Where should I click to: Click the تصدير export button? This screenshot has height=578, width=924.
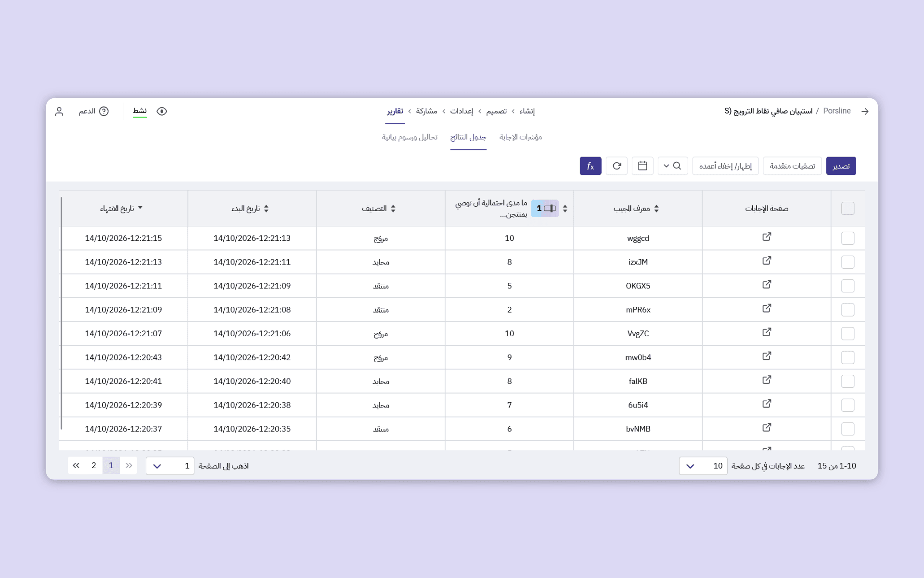pyautogui.click(x=841, y=166)
